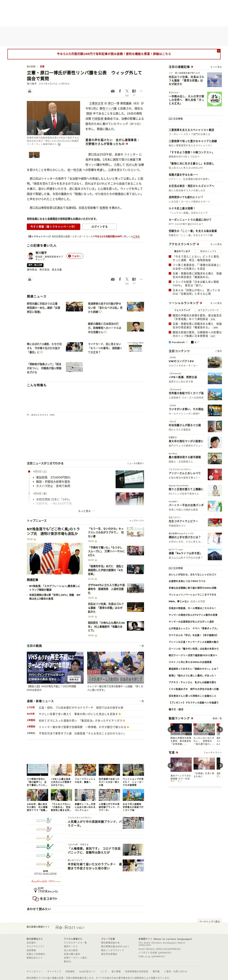This screenshot has width=228, height=980.
Task: Click トップページへ next to トップニュース
Action: pos(136,520)
